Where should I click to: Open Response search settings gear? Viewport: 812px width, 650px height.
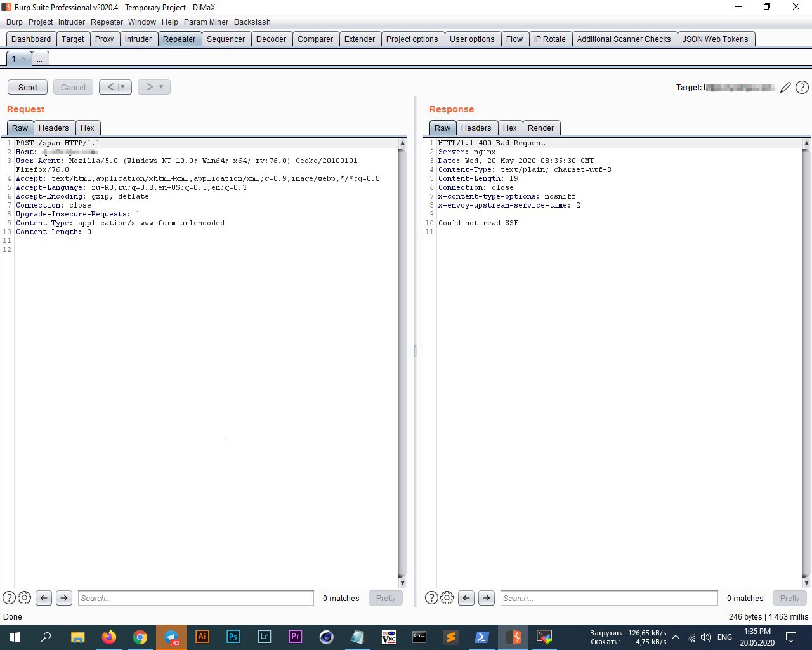click(447, 598)
